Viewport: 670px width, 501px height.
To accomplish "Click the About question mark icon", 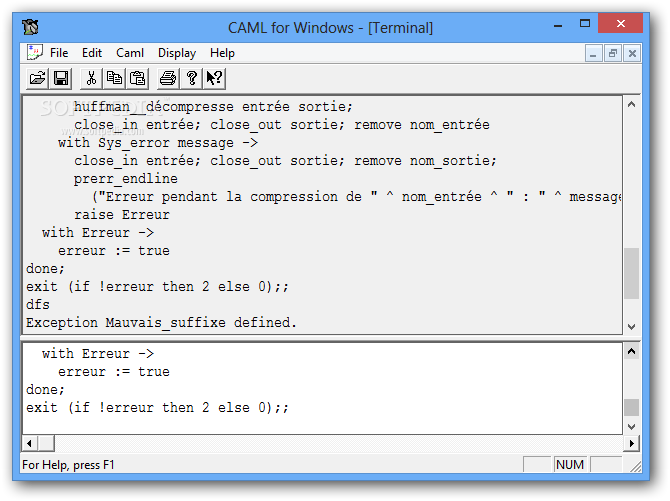I will tap(191, 78).
